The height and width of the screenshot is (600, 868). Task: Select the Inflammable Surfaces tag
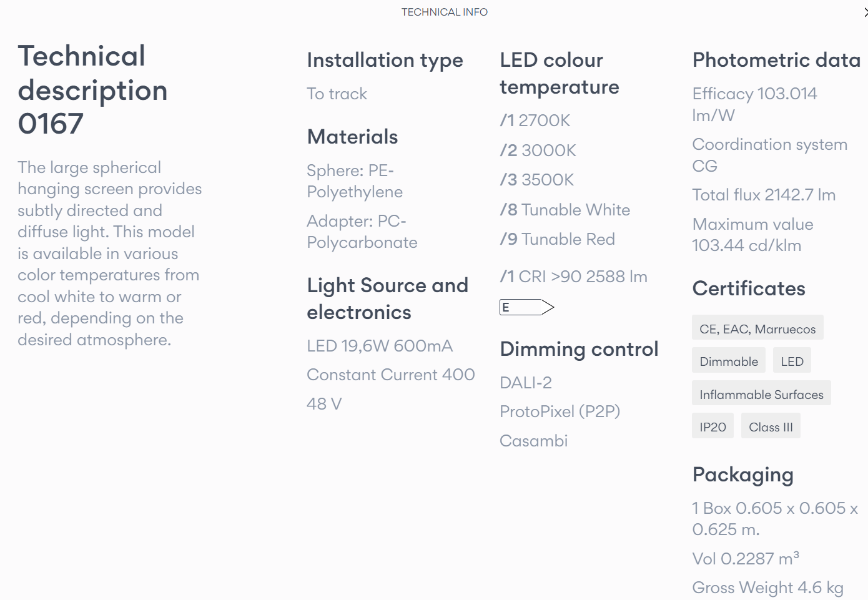point(761,394)
